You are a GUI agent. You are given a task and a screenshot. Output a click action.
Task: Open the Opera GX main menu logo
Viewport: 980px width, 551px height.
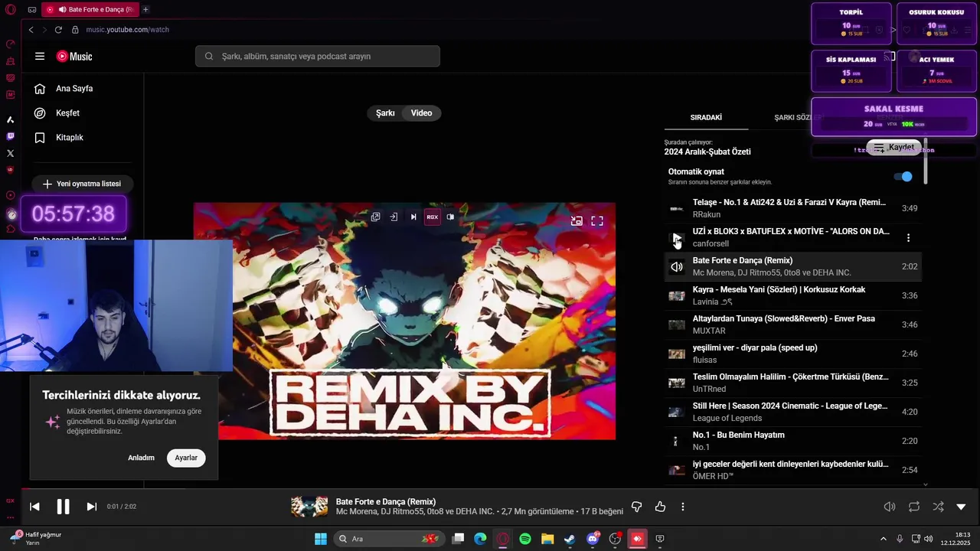10,9
